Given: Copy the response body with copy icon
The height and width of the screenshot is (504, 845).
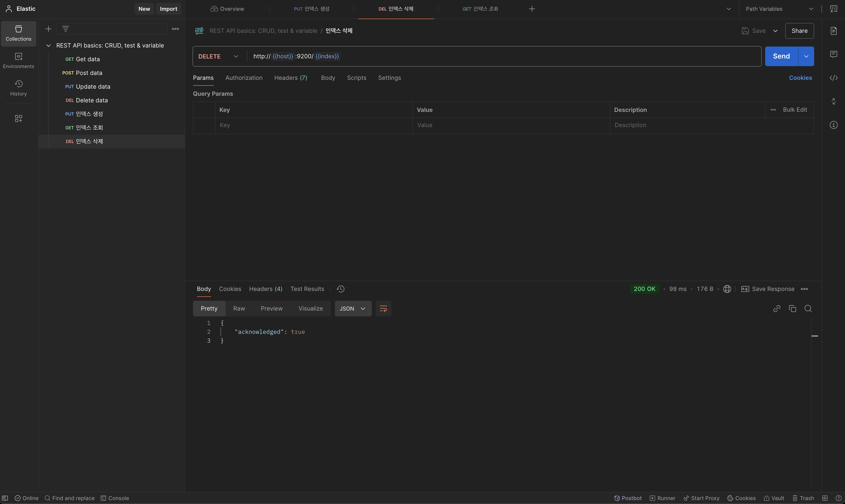Looking at the screenshot, I should 792,308.
